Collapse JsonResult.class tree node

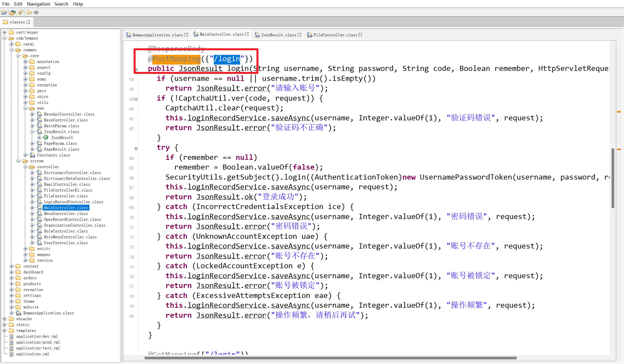(x=32, y=132)
